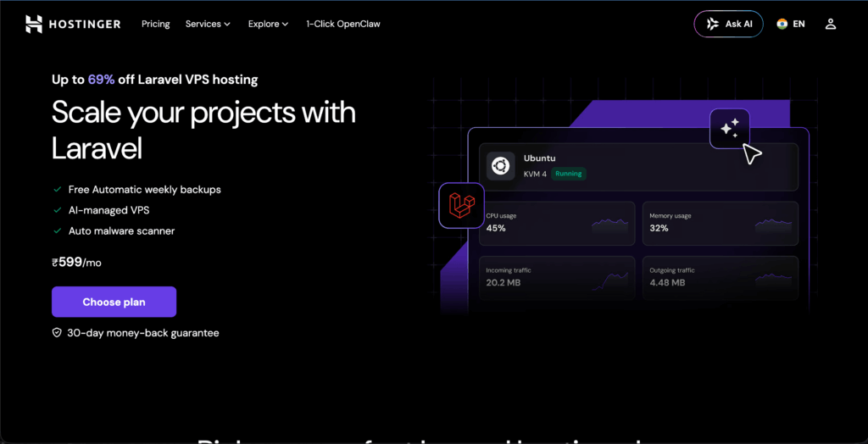The width and height of the screenshot is (868, 444).
Task: Click the India flag language icon
Action: 782,24
